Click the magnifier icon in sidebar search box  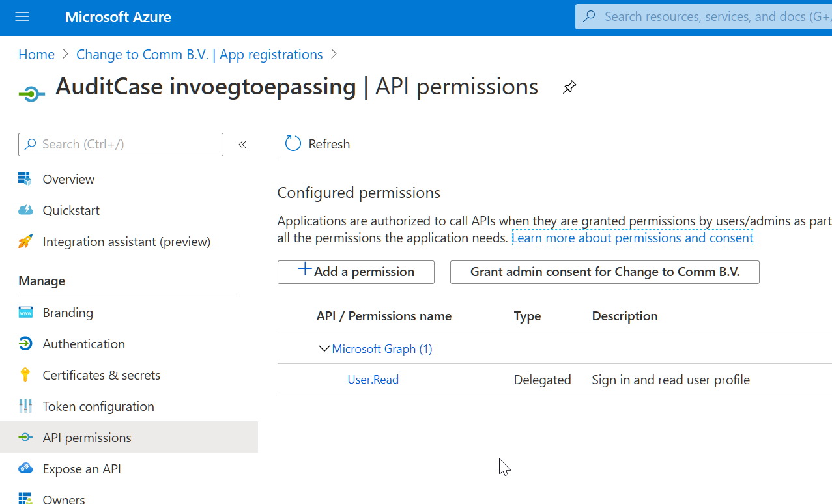click(30, 145)
